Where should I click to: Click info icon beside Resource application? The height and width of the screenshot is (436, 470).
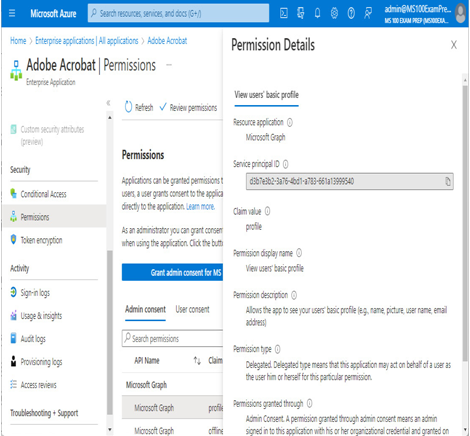(x=290, y=122)
